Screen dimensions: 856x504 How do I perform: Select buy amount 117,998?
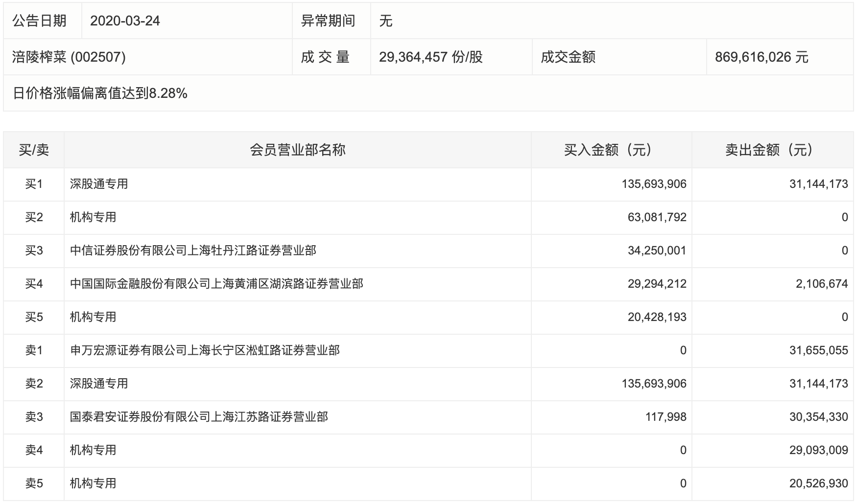[666, 417]
